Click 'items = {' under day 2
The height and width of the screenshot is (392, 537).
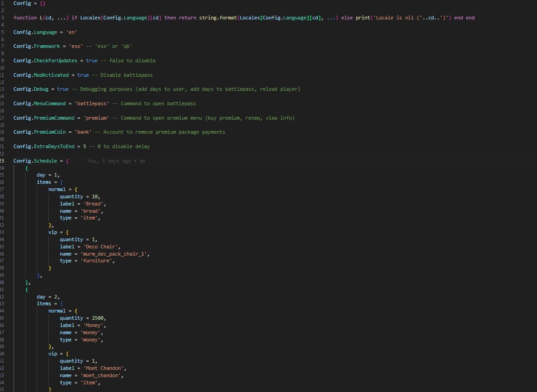point(50,304)
